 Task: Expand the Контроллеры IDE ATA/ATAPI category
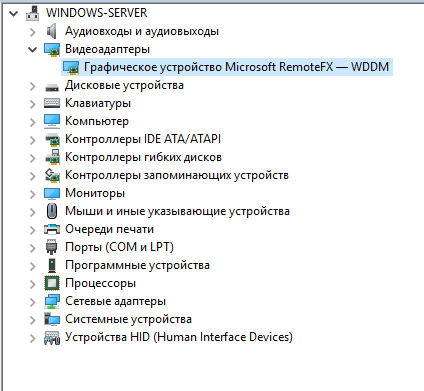(33, 140)
